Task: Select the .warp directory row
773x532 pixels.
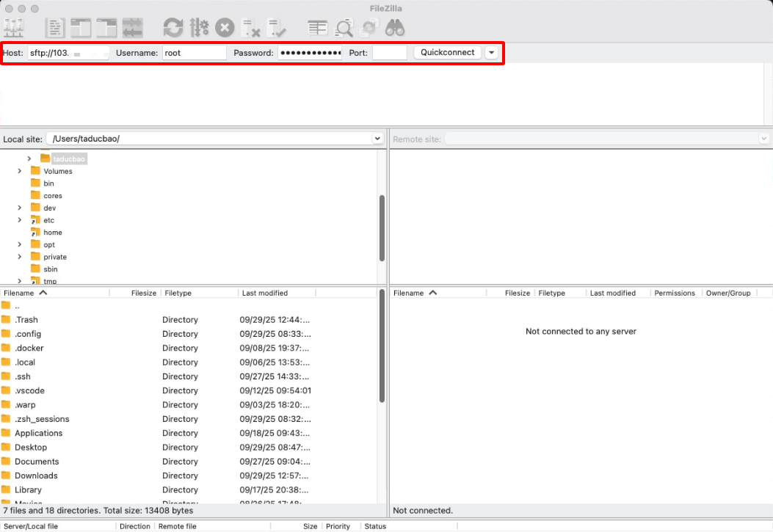Action: click(x=189, y=405)
